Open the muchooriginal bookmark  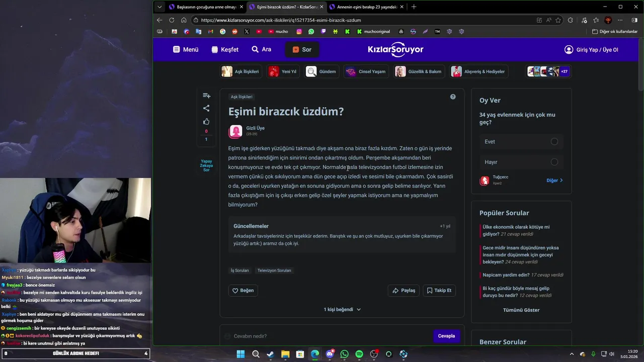click(373, 31)
